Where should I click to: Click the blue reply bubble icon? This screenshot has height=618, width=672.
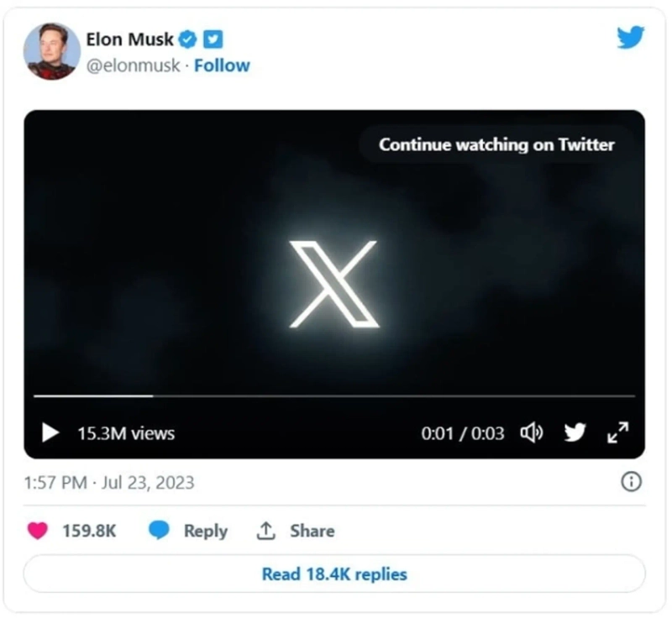(159, 531)
